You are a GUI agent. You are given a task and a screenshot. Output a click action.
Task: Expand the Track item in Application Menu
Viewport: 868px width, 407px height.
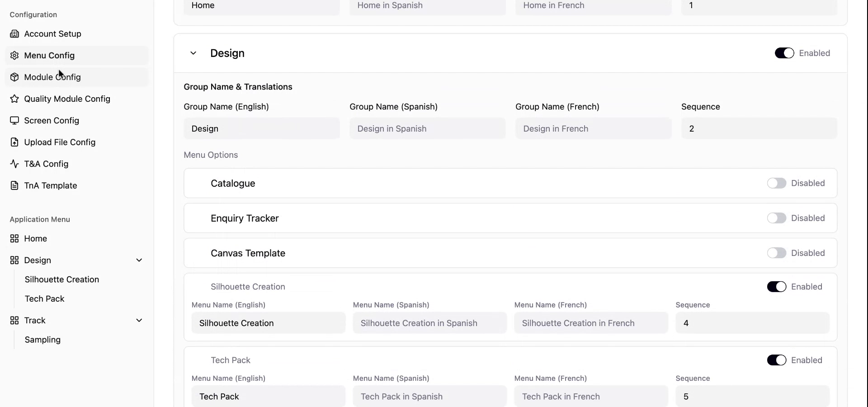(139, 320)
